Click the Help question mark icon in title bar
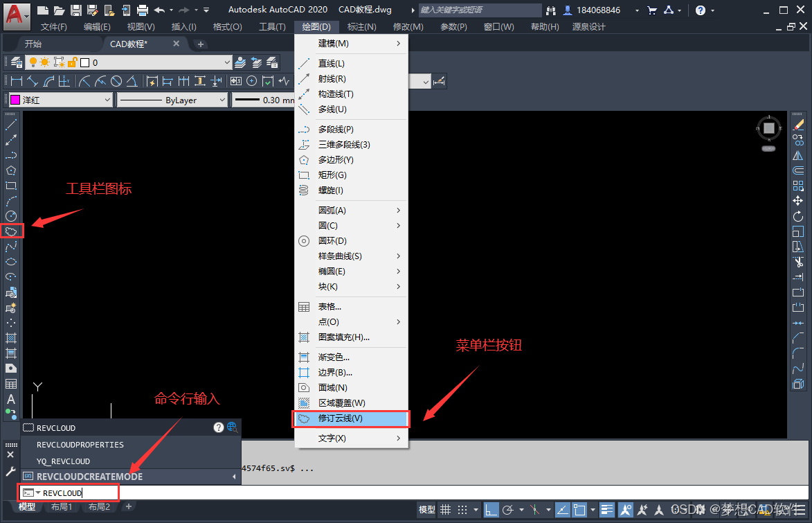 (700, 10)
